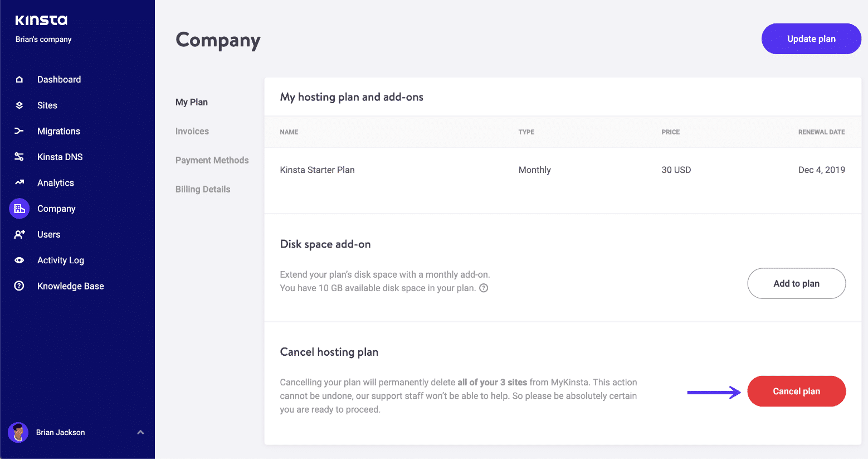Click the Analytics trend icon
Viewport: 868px width, 459px height.
click(x=19, y=182)
